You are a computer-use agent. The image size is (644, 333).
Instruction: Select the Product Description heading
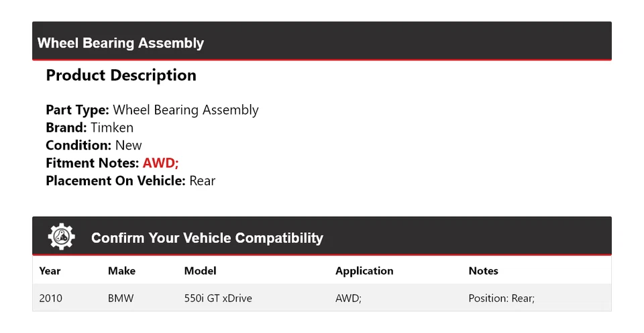point(121,75)
